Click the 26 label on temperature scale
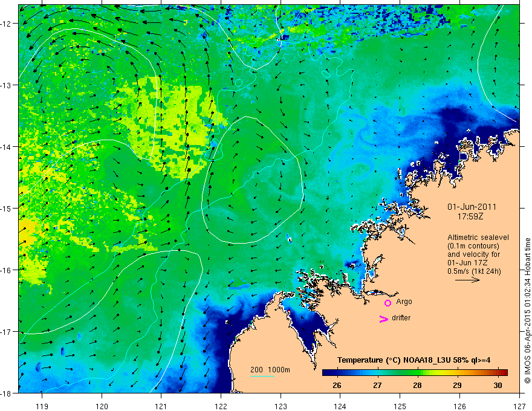 coord(337,385)
